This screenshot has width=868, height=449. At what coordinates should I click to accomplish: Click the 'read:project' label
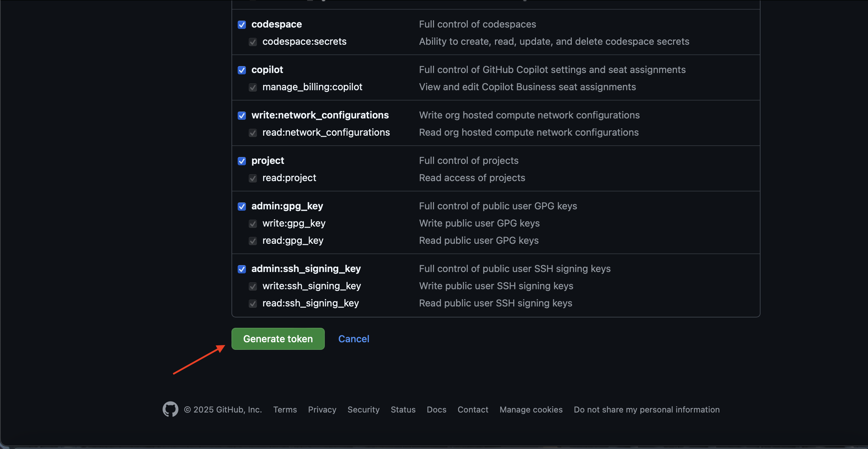[289, 178]
